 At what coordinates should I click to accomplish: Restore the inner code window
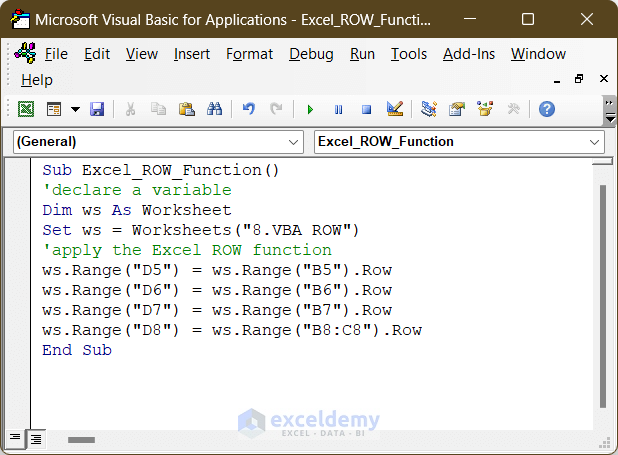coord(579,79)
